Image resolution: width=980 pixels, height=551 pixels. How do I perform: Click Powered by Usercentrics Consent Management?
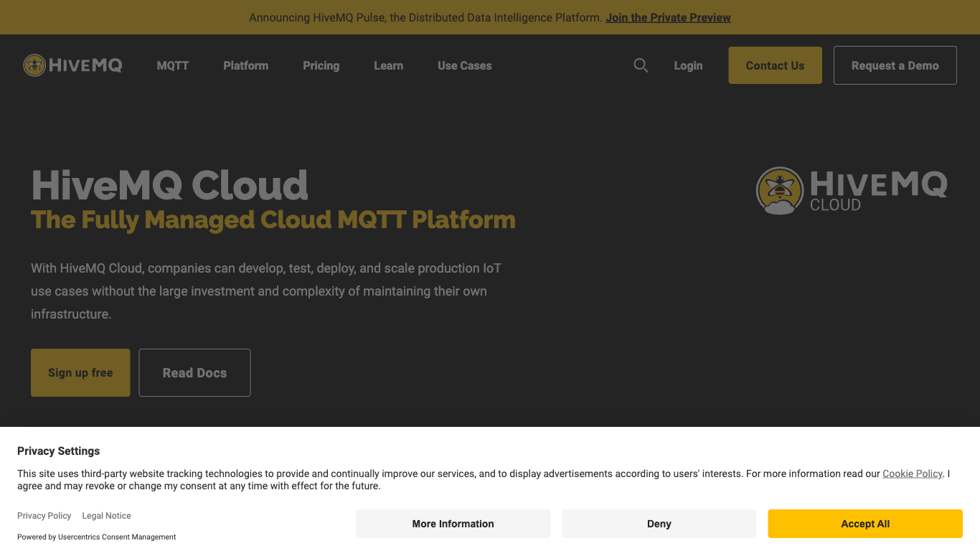97,537
